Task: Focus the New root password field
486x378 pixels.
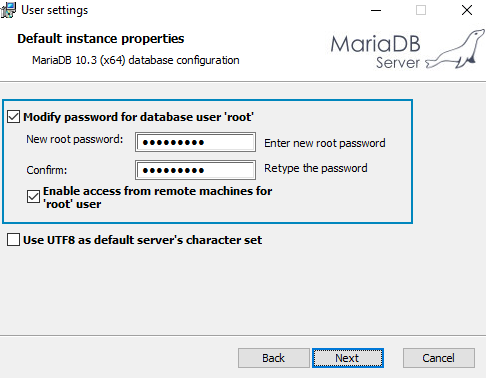Action: [x=196, y=142]
